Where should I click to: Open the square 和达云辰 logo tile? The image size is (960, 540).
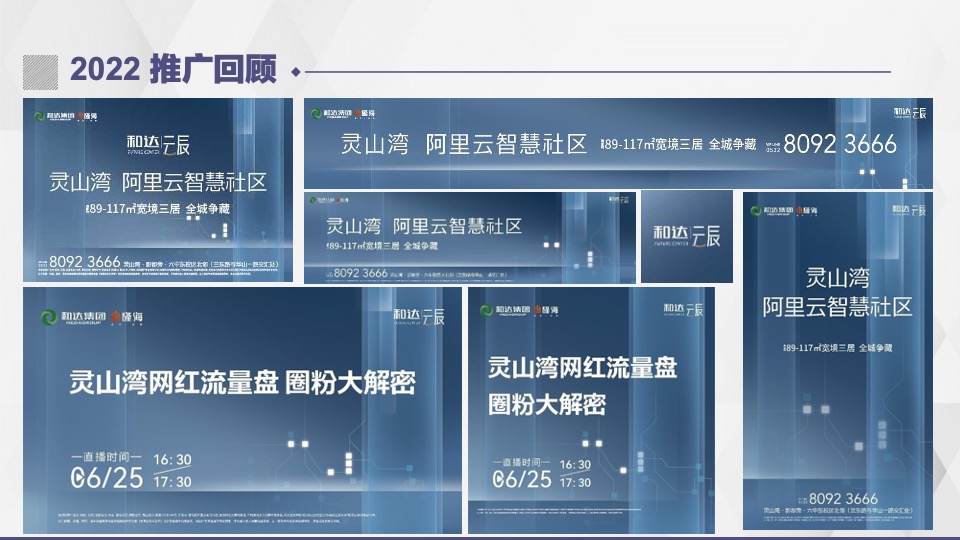click(x=686, y=236)
